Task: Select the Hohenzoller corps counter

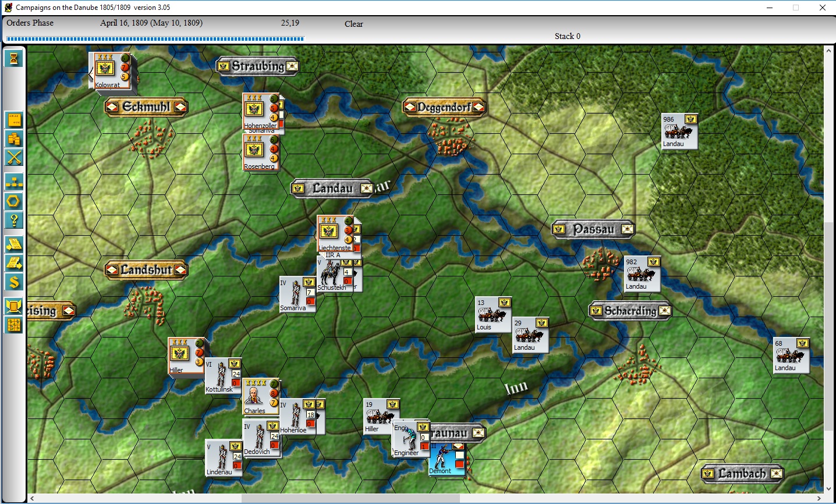Action: point(260,111)
